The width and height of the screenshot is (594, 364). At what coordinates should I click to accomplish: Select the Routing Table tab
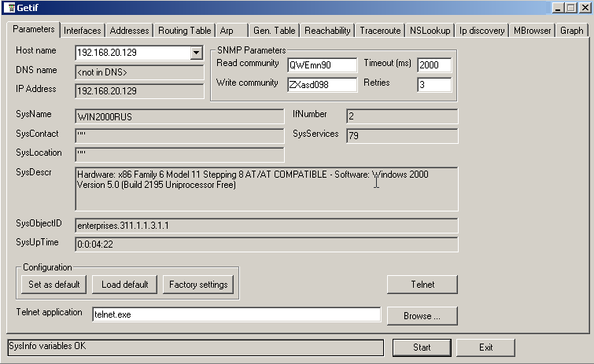[x=184, y=31]
